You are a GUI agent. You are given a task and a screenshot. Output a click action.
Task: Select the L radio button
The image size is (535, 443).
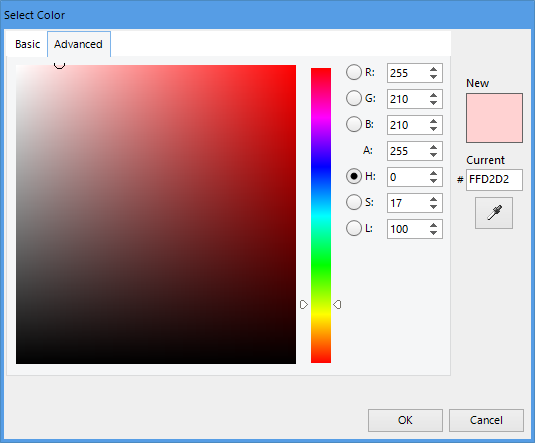353,228
